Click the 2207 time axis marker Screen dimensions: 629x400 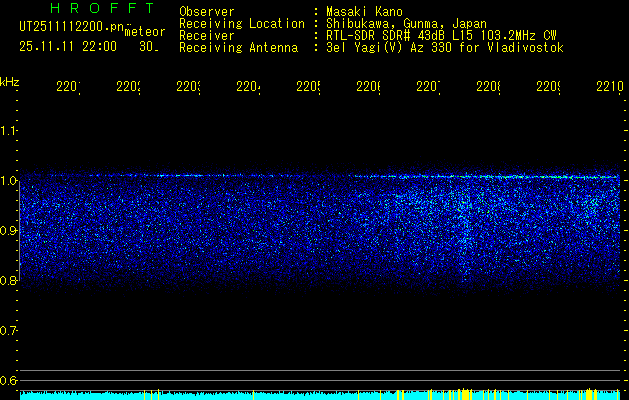click(428, 87)
